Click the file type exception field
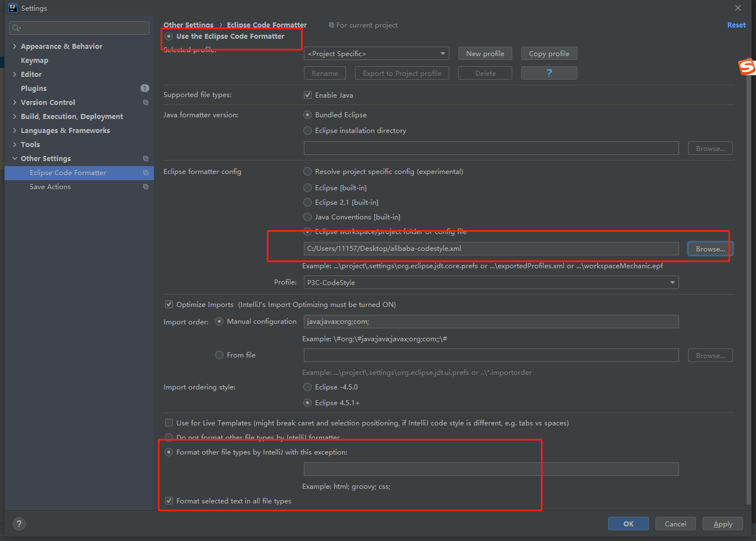Screen dimensions: 756x541 491,469
